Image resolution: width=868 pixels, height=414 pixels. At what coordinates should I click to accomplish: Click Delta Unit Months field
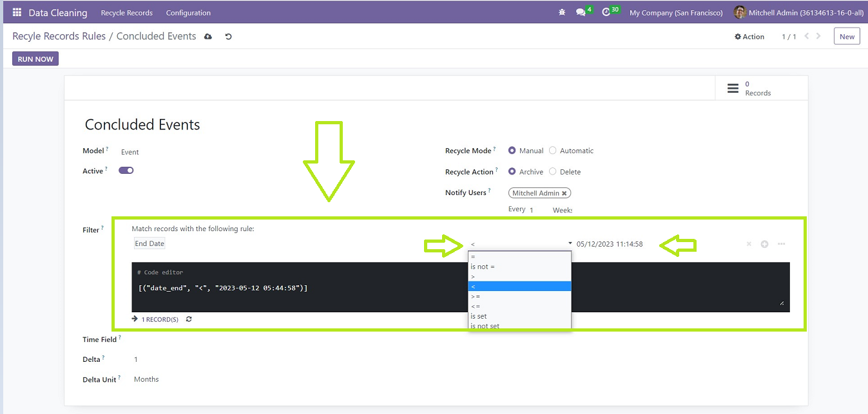pyautogui.click(x=146, y=379)
